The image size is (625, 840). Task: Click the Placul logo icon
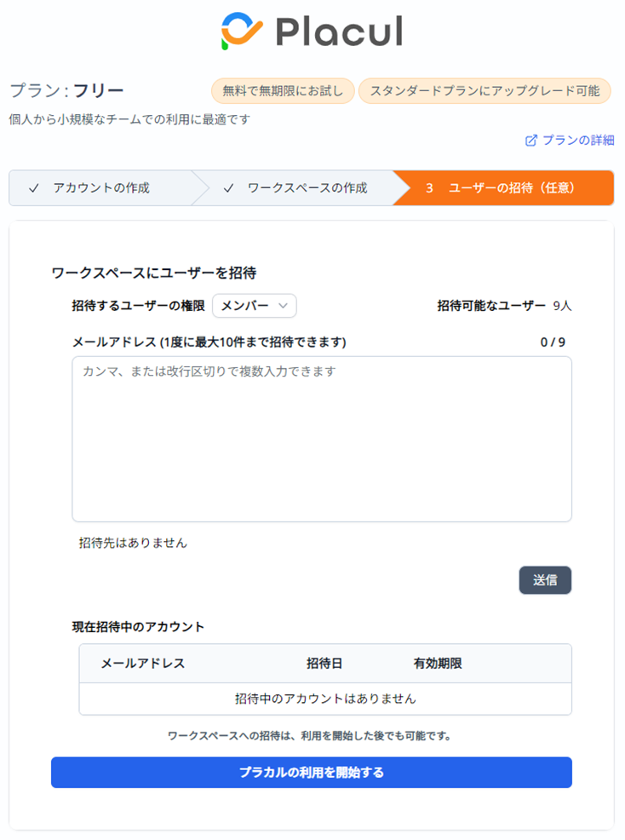[x=241, y=30]
